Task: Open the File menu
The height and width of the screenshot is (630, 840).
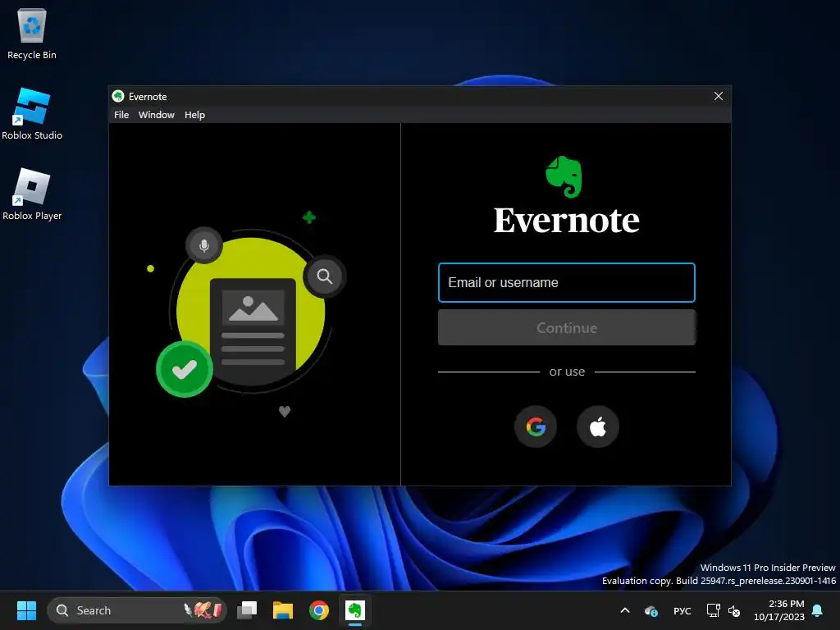Action: pyautogui.click(x=121, y=115)
